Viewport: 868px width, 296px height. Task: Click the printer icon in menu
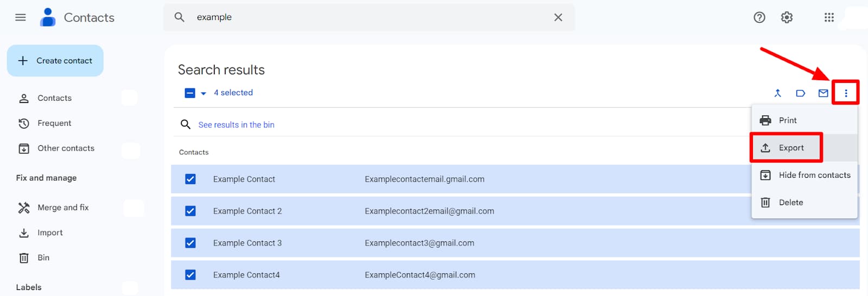[x=765, y=120]
